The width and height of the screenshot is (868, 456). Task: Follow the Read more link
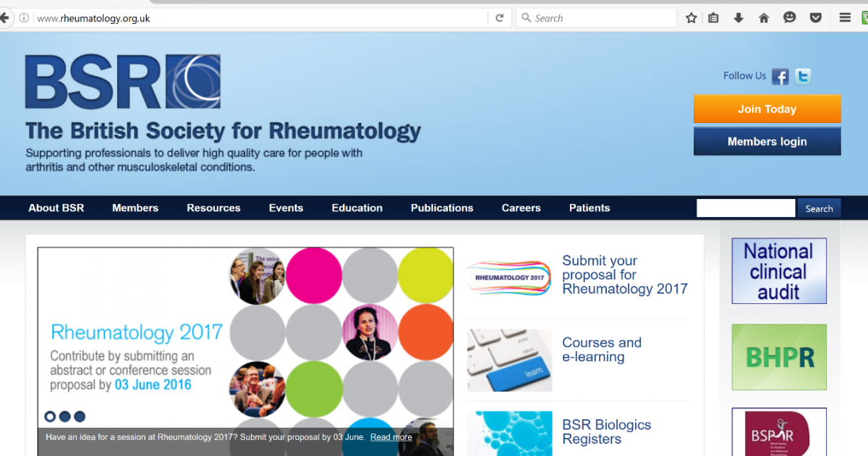(391, 437)
